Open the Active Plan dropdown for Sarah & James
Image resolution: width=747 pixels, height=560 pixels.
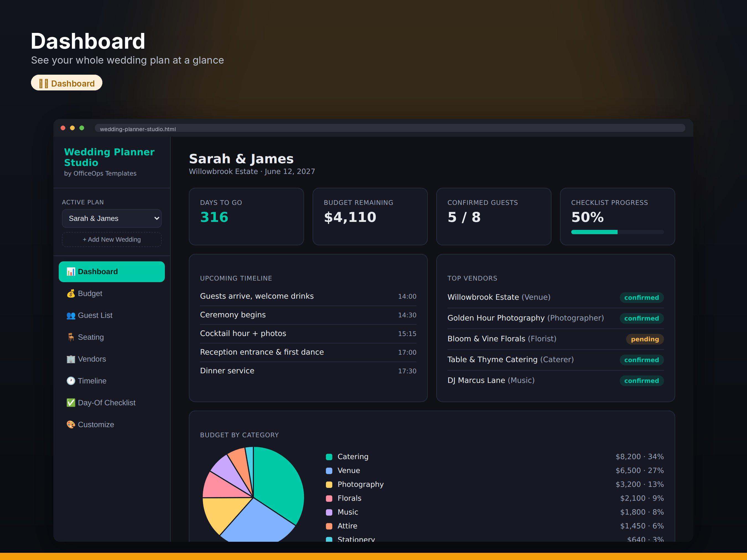click(112, 218)
